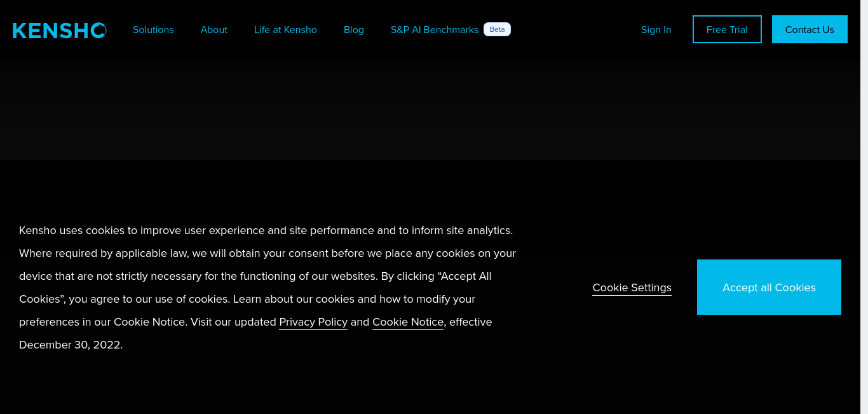
Task: Go to Life at Kensho page
Action: tap(285, 30)
